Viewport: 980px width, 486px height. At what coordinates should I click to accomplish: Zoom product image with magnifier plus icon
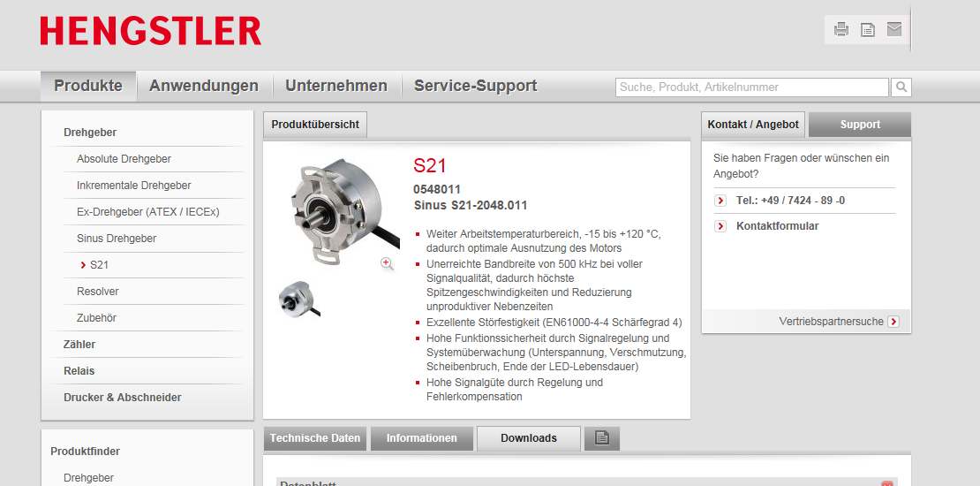[387, 264]
